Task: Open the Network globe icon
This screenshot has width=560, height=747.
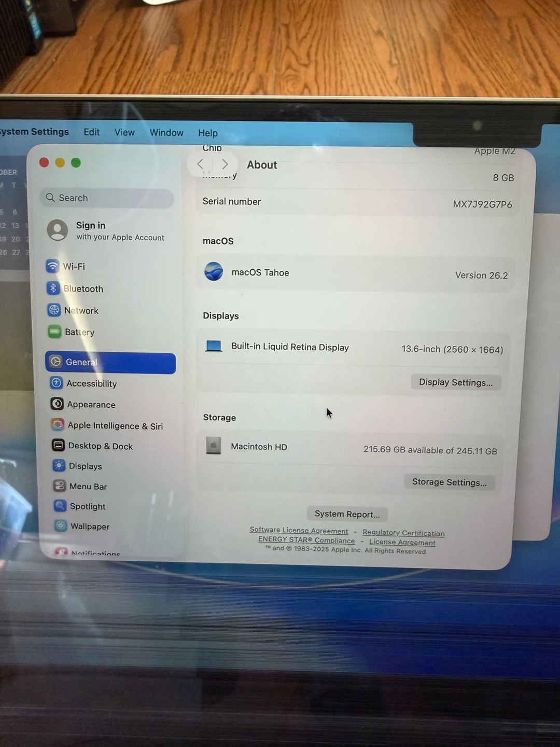Action: [x=54, y=310]
